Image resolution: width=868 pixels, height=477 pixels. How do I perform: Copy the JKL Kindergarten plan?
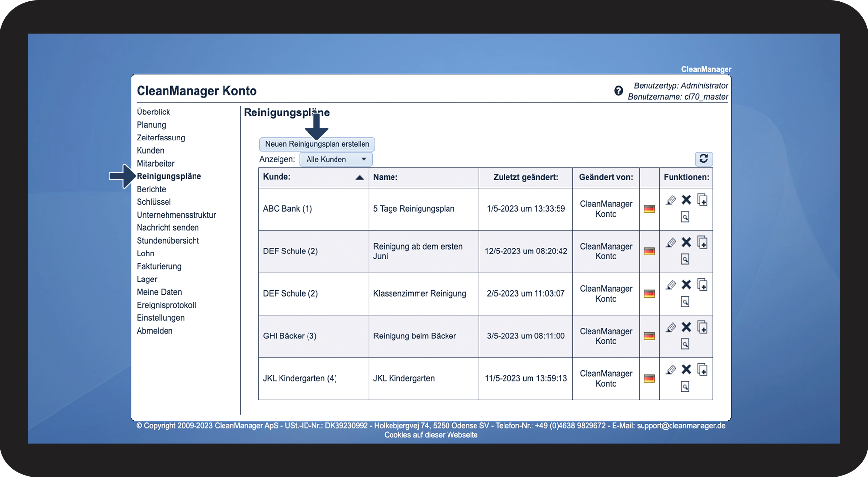(x=702, y=369)
